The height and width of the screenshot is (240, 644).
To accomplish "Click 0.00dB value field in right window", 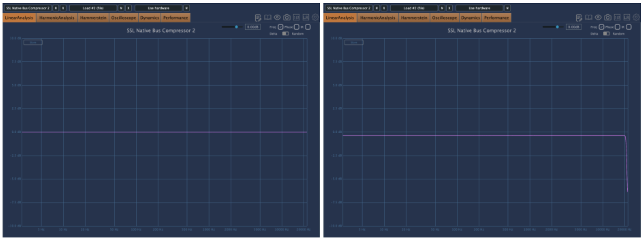I will tap(573, 27).
